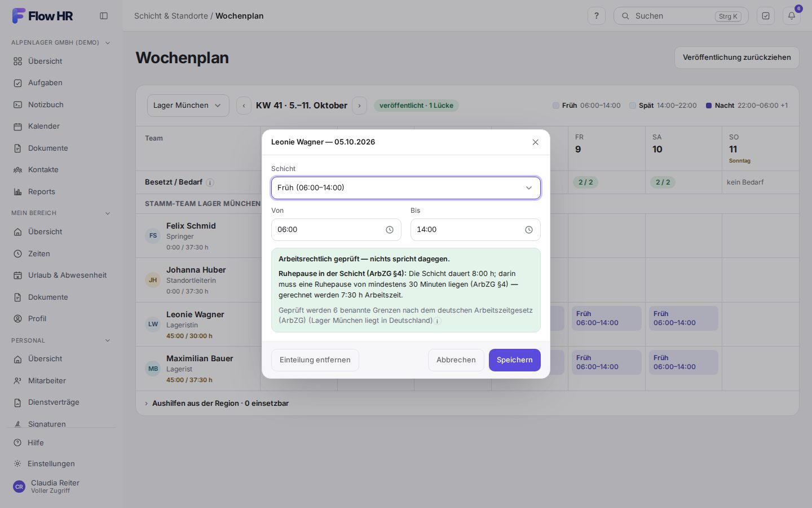Open Dienstverträge in sidebar
The height and width of the screenshot is (508, 812).
click(61, 402)
